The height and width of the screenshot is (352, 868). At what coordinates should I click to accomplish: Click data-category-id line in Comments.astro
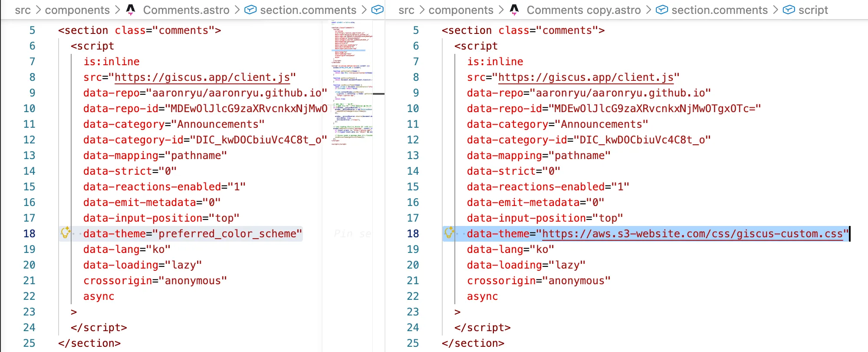205,140
